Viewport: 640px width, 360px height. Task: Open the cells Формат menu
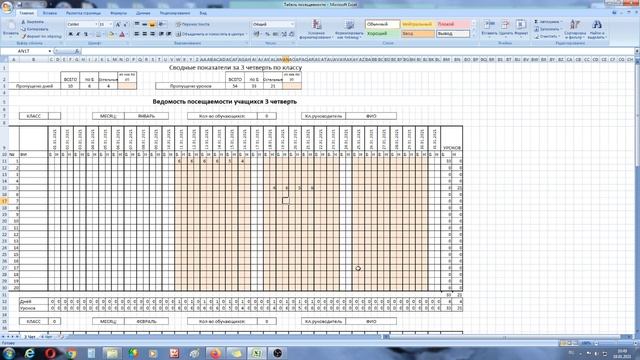coord(520,28)
